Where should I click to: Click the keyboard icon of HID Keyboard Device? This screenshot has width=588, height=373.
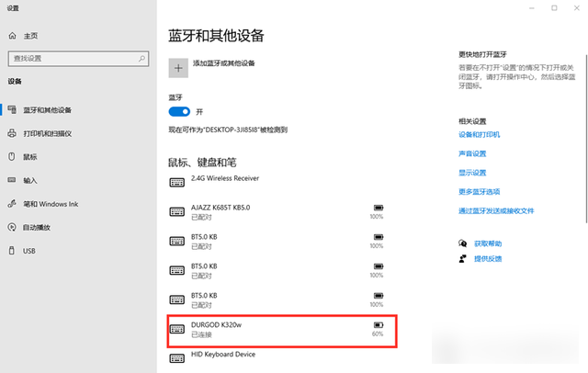coord(177,358)
